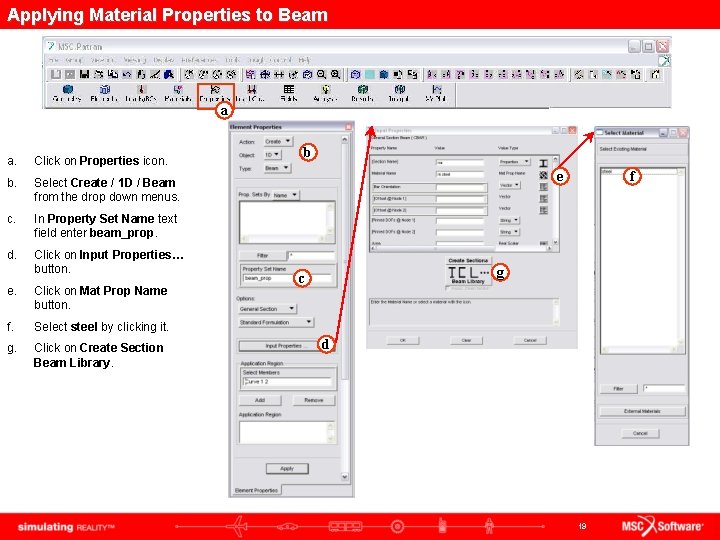Image resolution: width=720 pixels, height=540 pixels.
Task: Select the Element Properties tab at panel bottom
Action: tap(256, 490)
